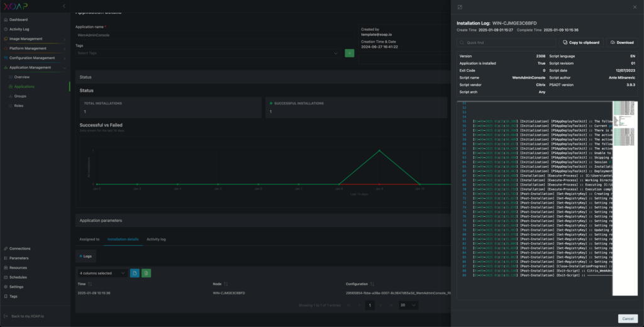Viewport: 644px width, 327px height.
Task: Click the Successful Installations card
Action: [x=356, y=108]
